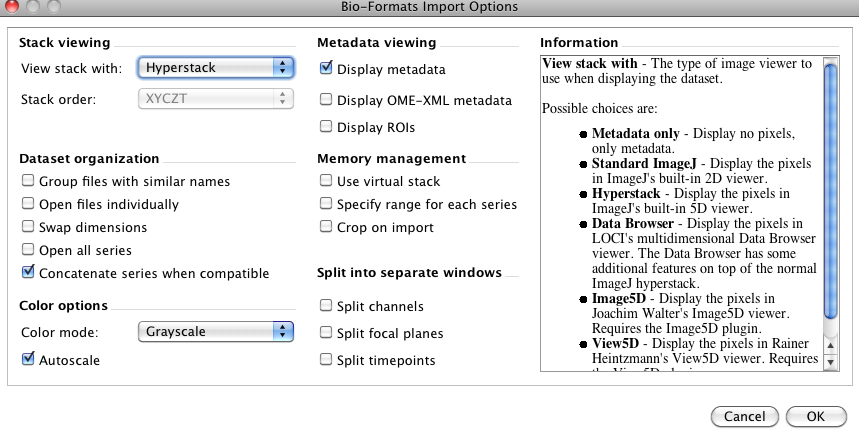
Task: Check Open all series
Action: tap(28, 250)
